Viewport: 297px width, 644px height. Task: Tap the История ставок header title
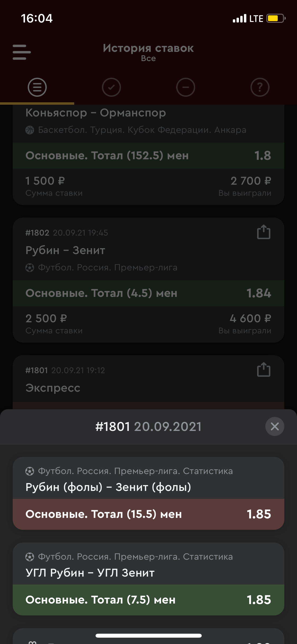coord(148,48)
